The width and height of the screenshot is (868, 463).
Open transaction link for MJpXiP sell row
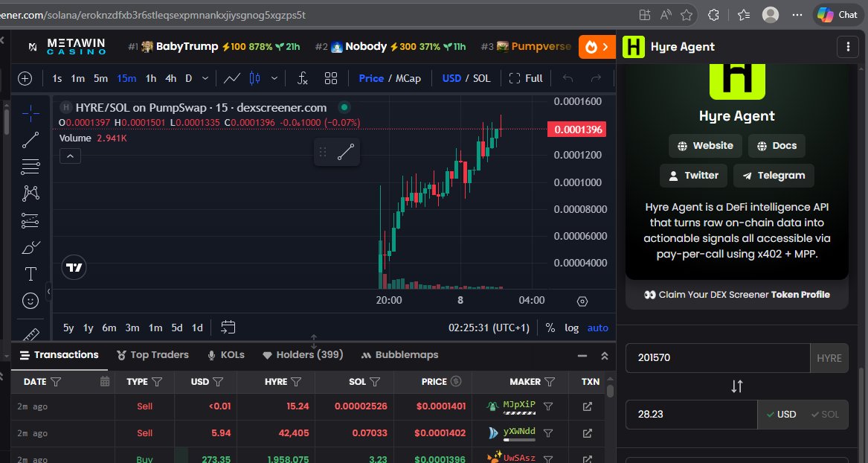[x=588, y=406]
